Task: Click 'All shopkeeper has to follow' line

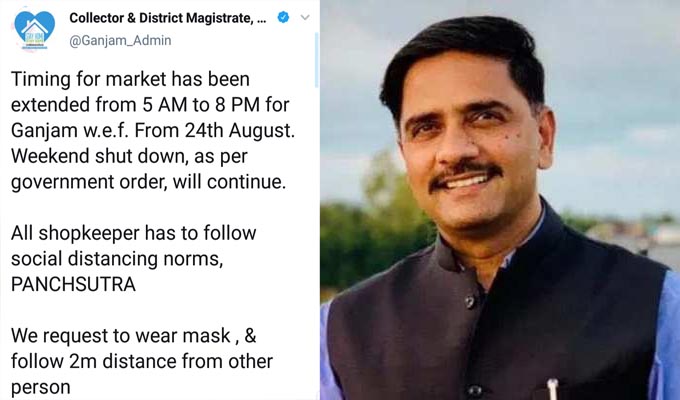Action: 134,233
